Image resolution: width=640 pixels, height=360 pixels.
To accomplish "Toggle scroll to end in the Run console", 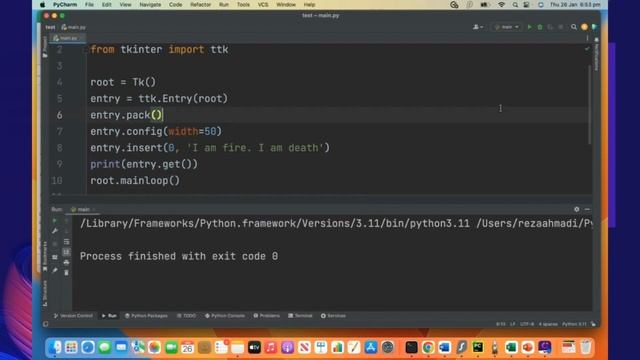I will tap(66, 252).
